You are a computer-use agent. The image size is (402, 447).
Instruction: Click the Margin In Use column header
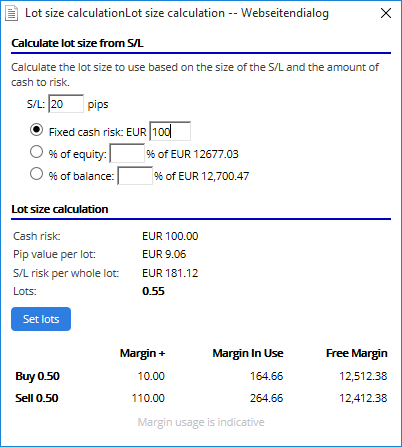pyautogui.click(x=248, y=353)
